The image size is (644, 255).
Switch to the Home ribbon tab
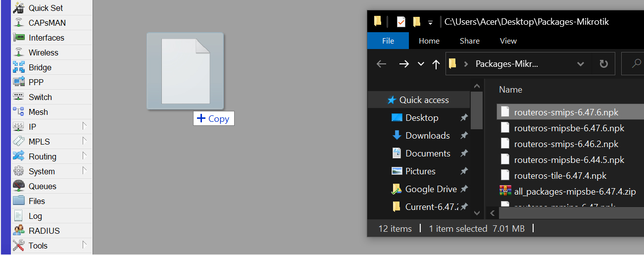pos(429,41)
